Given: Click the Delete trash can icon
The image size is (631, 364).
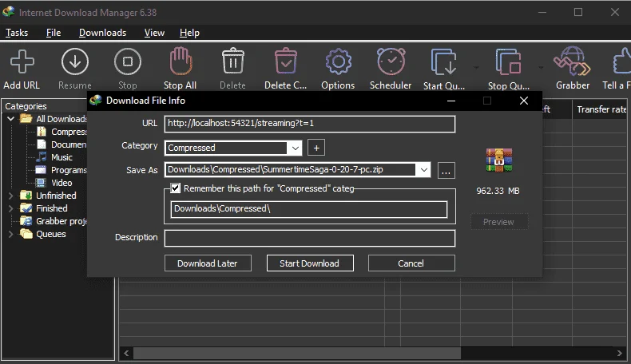Looking at the screenshot, I should pyautogui.click(x=233, y=61).
